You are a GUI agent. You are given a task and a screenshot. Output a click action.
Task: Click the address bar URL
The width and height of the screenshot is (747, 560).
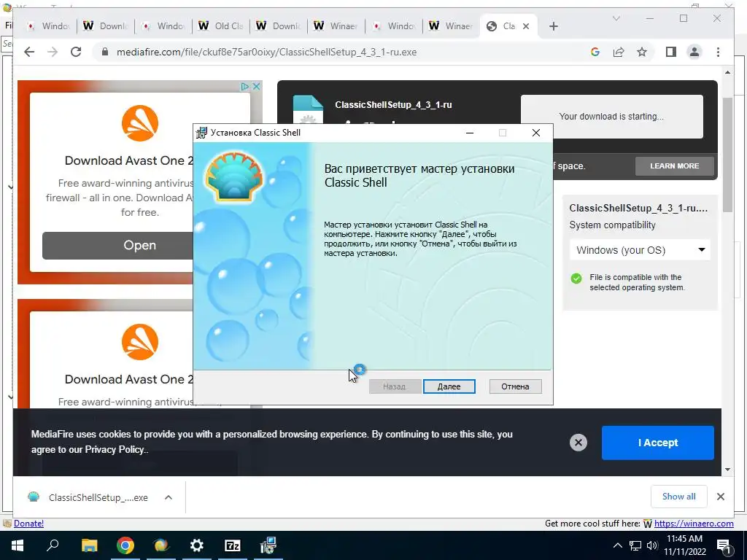click(x=266, y=52)
